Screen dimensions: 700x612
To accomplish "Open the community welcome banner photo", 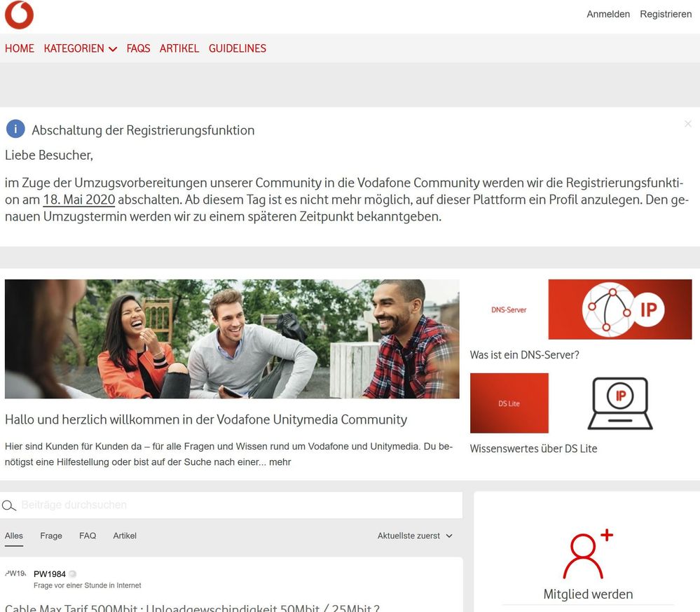I will tap(232, 339).
